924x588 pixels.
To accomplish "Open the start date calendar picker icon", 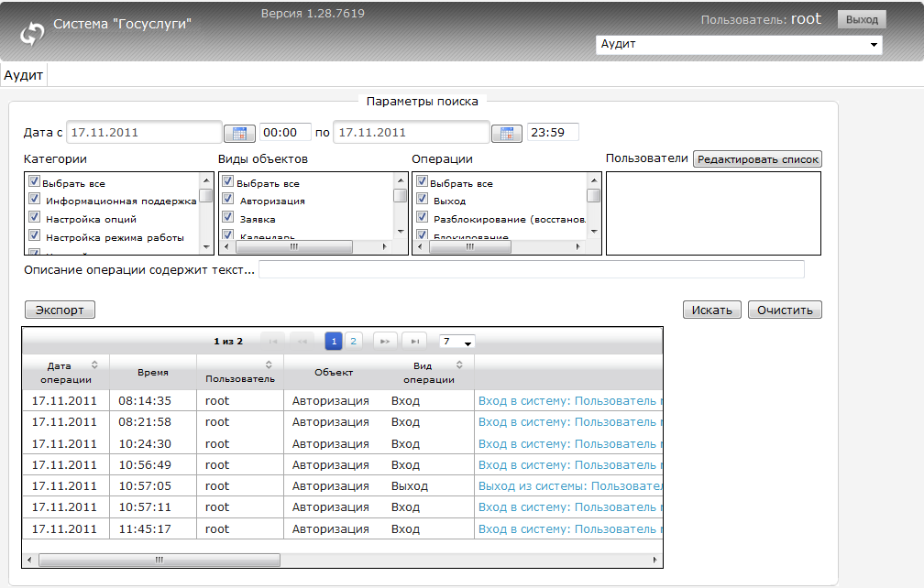I will coord(239,133).
